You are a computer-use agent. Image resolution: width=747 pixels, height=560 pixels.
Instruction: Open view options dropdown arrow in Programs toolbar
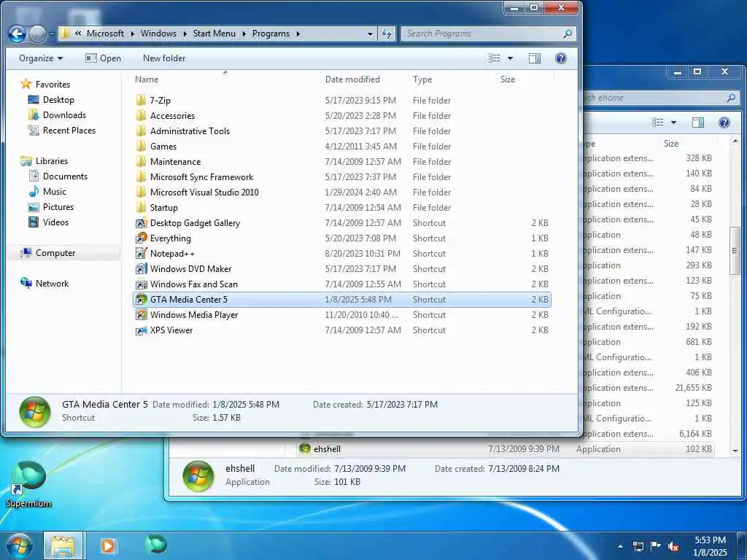coord(510,58)
